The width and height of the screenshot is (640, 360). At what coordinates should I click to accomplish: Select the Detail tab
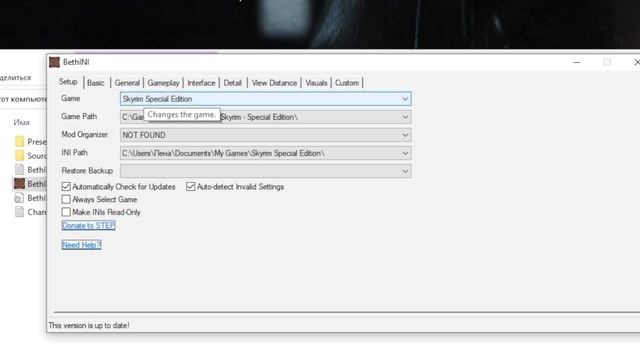coord(233,83)
